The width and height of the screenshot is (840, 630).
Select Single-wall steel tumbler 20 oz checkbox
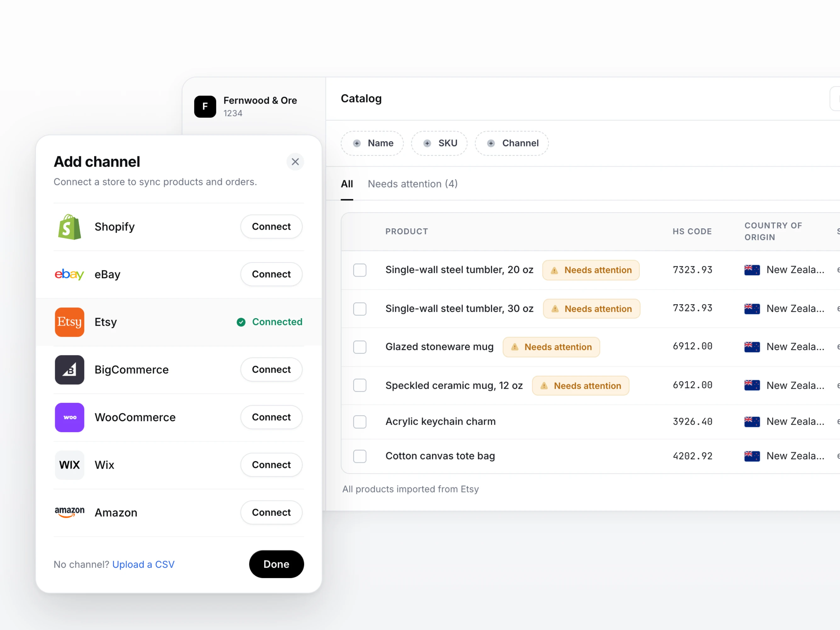coord(360,270)
